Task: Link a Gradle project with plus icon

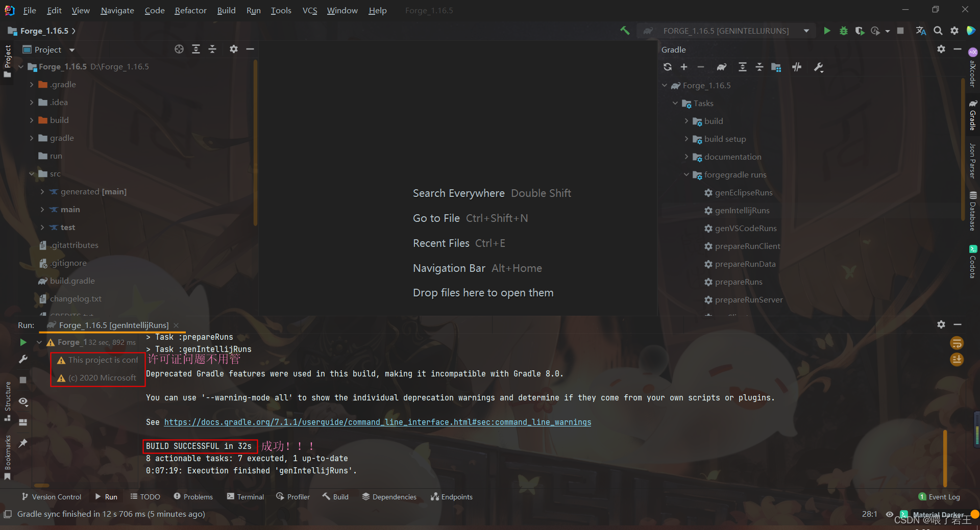Action: (x=684, y=67)
